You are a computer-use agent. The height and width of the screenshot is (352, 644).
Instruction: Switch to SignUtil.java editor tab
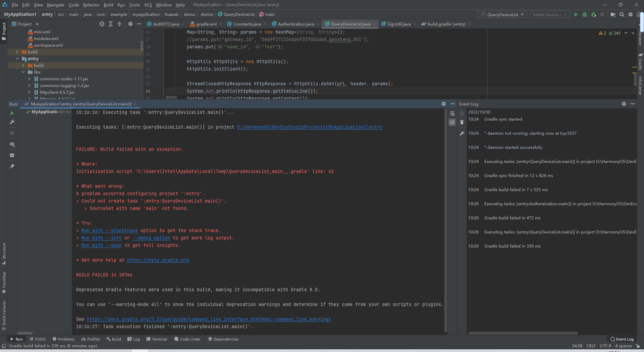point(398,24)
